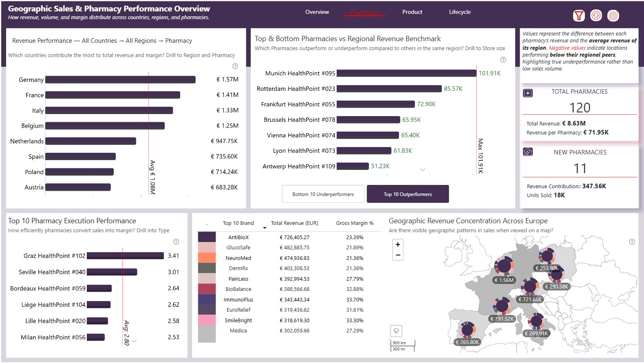This screenshot has height=363, width=644.
Task: Open help icon on Execution Performance chart
Action: (176, 242)
